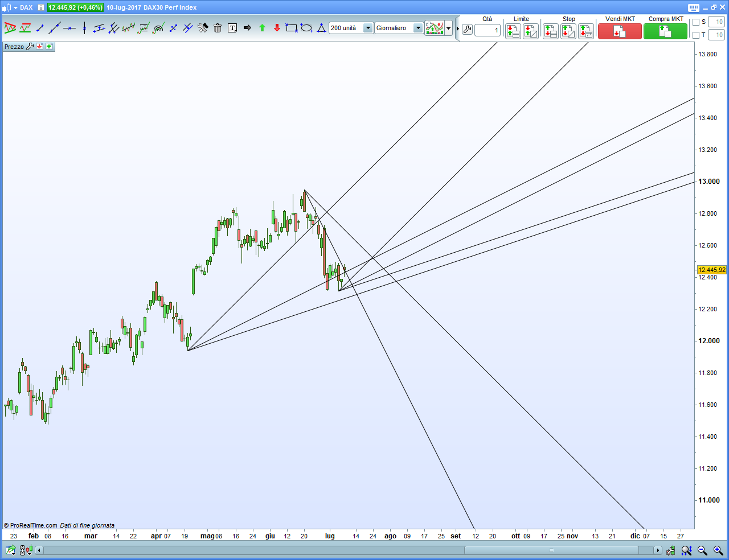
Task: Open Prezzo panel wrench settings
Action: [x=30, y=46]
